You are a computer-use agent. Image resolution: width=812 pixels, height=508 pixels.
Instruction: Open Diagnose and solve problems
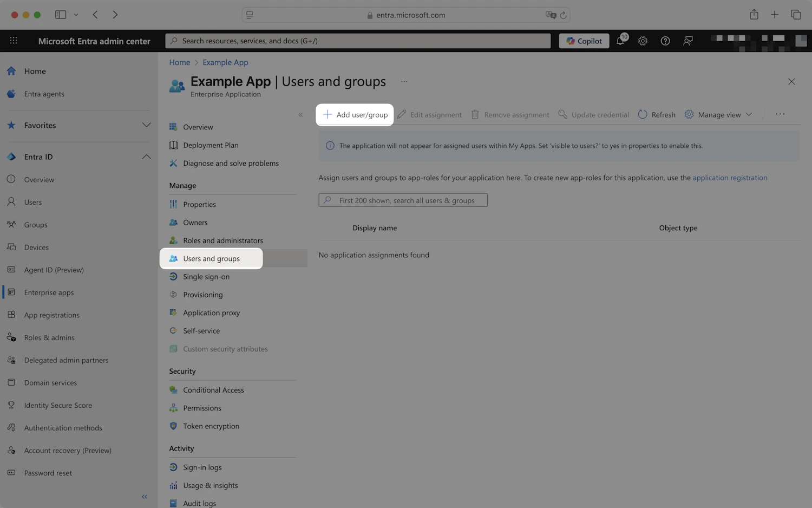tap(231, 163)
